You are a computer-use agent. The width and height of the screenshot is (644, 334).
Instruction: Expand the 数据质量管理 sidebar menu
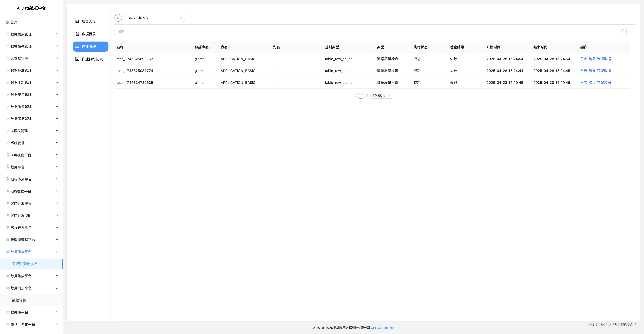click(x=32, y=107)
